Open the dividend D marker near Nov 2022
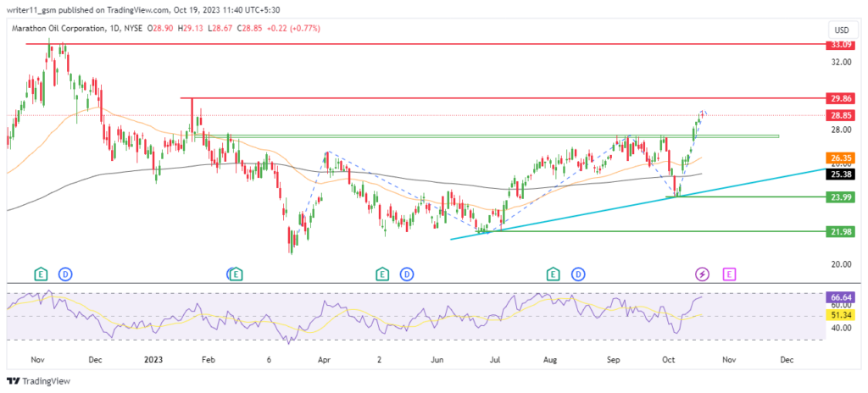Viewport: 868px width, 393px height. click(66, 273)
